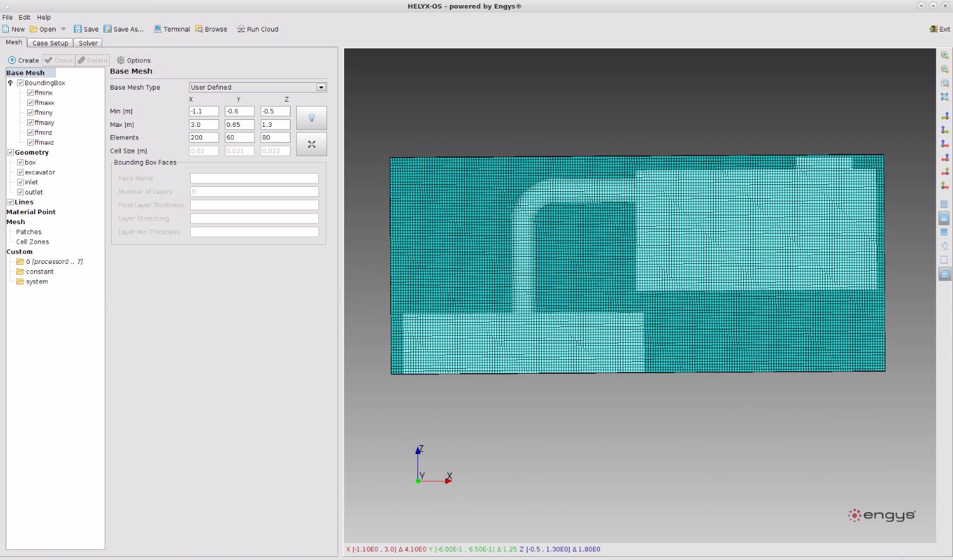Uncheck the ffminx checkbox

click(x=30, y=93)
